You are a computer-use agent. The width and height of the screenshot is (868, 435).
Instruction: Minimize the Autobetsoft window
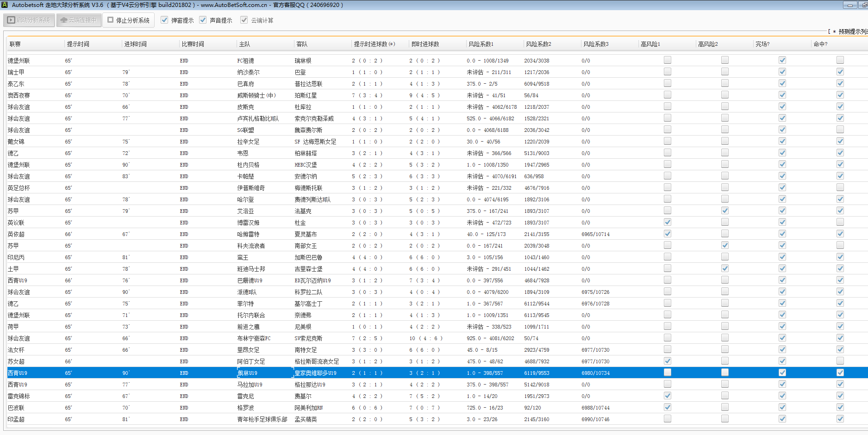click(850, 5)
